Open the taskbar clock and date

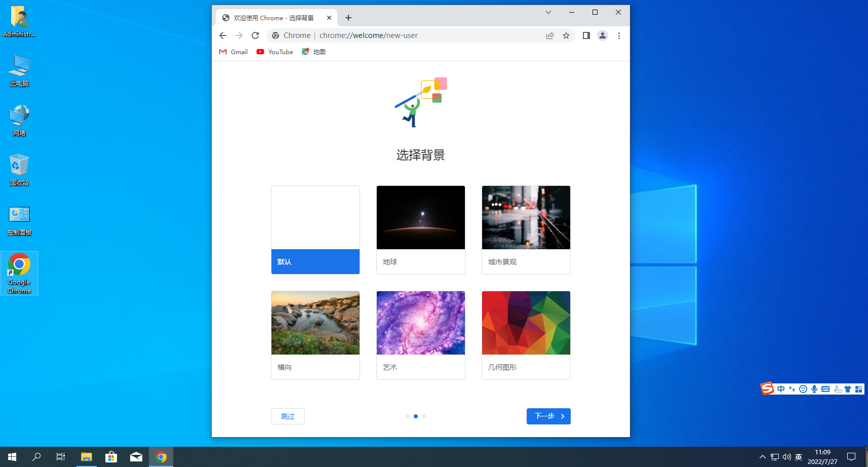tap(822, 457)
